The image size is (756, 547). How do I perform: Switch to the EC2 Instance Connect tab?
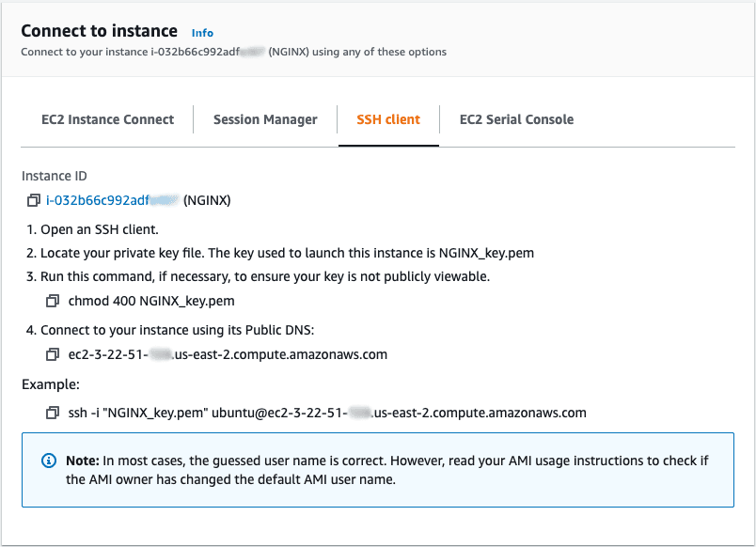(x=107, y=119)
